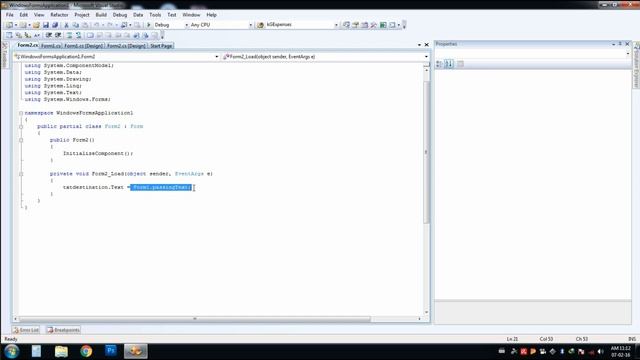Click the Copy icon in the toolbar
Image resolution: width=640 pixels, height=360 pixels.
[76, 25]
